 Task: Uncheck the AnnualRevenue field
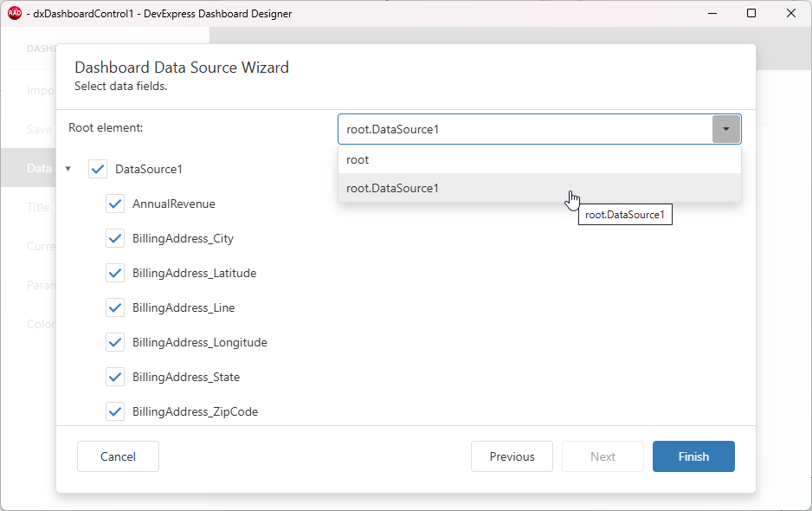tap(115, 204)
